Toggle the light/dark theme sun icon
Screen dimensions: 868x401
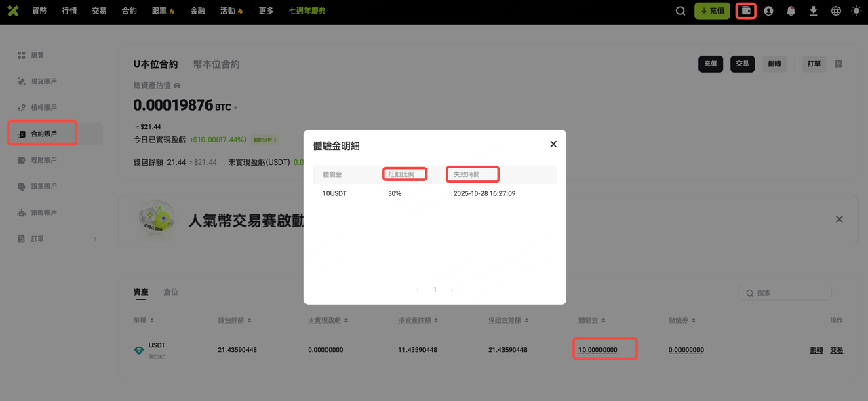pyautogui.click(x=856, y=11)
